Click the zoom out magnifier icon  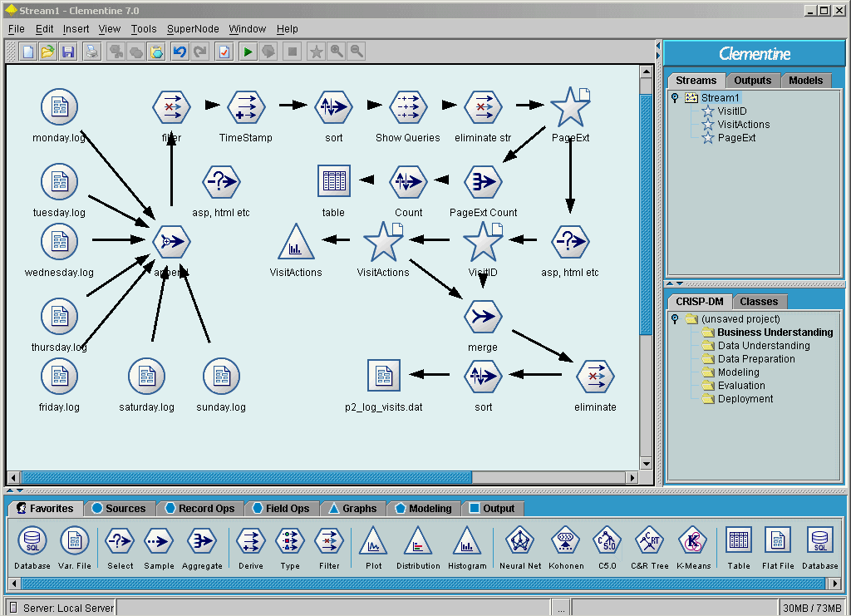357,52
